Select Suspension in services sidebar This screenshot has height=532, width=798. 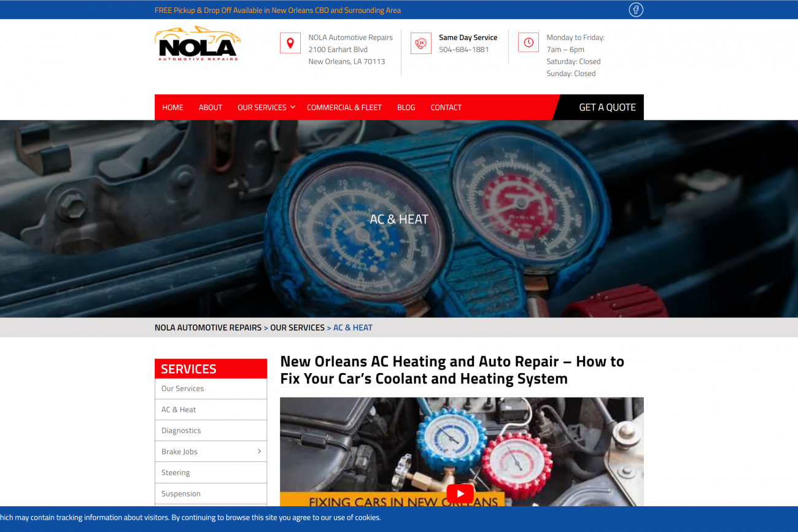(211, 493)
